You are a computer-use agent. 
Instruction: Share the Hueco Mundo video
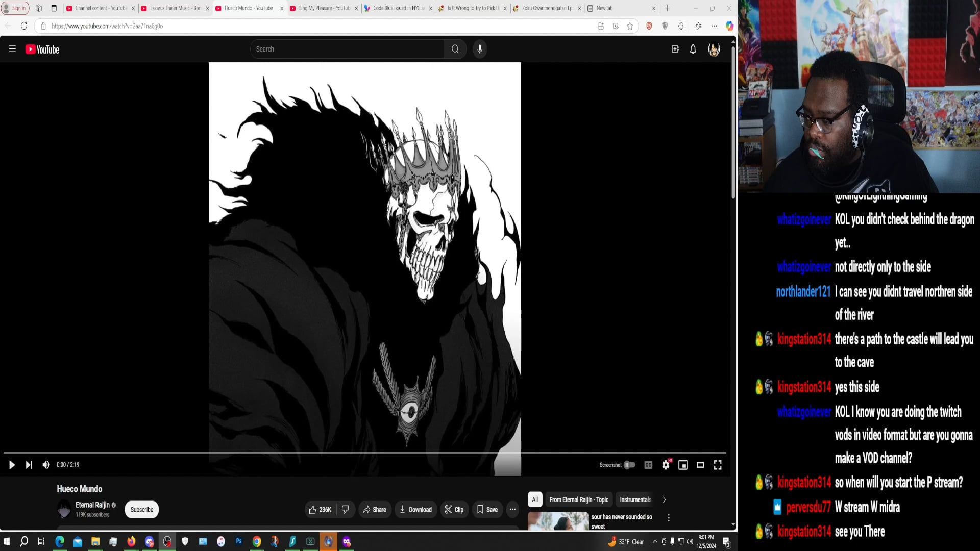click(374, 509)
